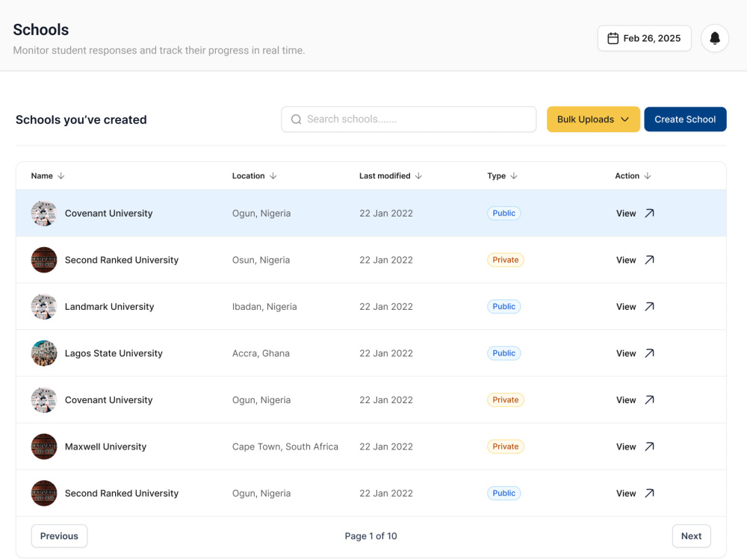Click the Private badge in Osun, Nigeria row
Viewport: 747px width, 560px height.
(x=505, y=260)
